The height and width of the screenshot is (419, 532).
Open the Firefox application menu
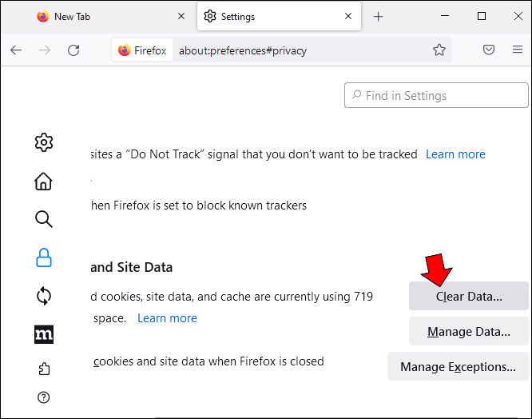click(517, 50)
